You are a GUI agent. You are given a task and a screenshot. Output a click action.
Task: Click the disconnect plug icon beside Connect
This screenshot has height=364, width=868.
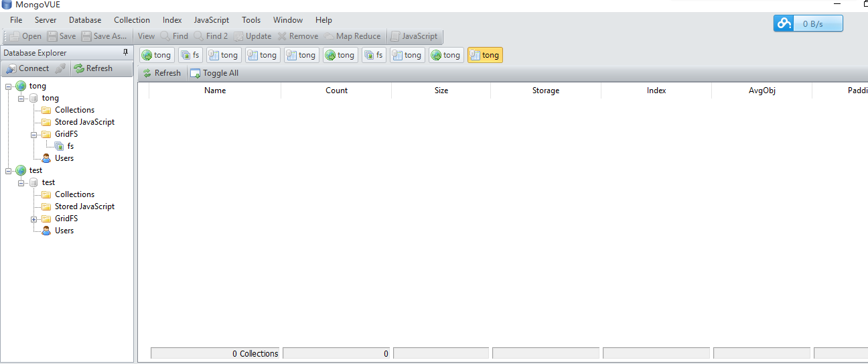click(60, 68)
